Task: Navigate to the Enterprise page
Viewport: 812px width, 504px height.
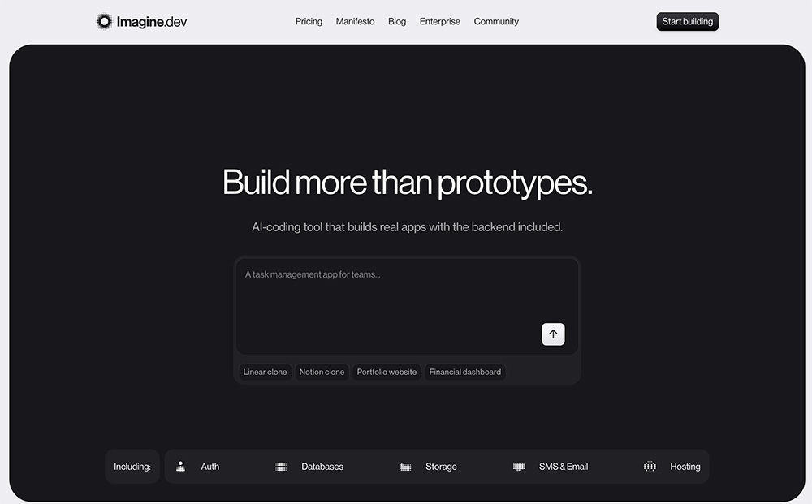Action: (x=439, y=22)
